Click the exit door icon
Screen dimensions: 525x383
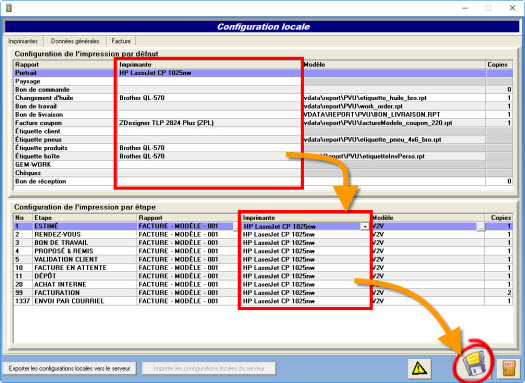pyautogui.click(x=509, y=368)
